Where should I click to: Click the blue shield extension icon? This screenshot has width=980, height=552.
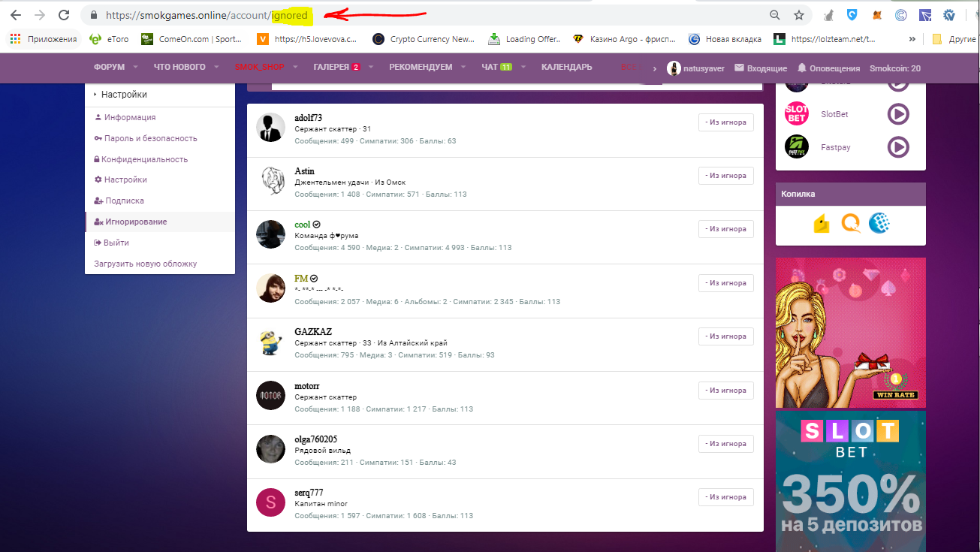852,15
